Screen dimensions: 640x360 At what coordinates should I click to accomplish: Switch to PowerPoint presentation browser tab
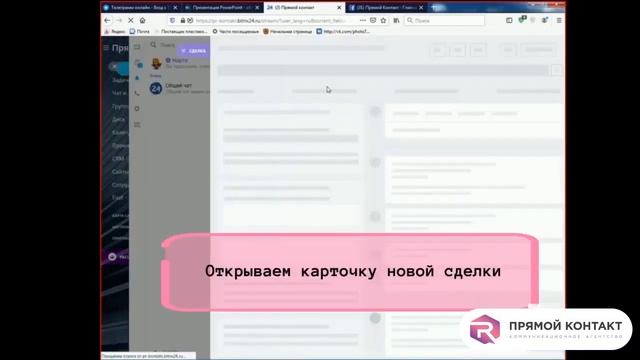click(221, 8)
